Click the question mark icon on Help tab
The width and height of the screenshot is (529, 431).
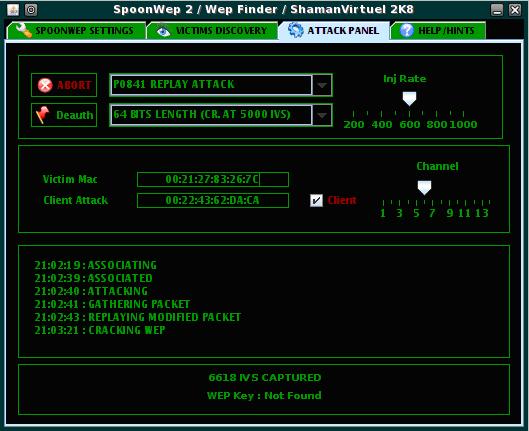tap(407, 31)
